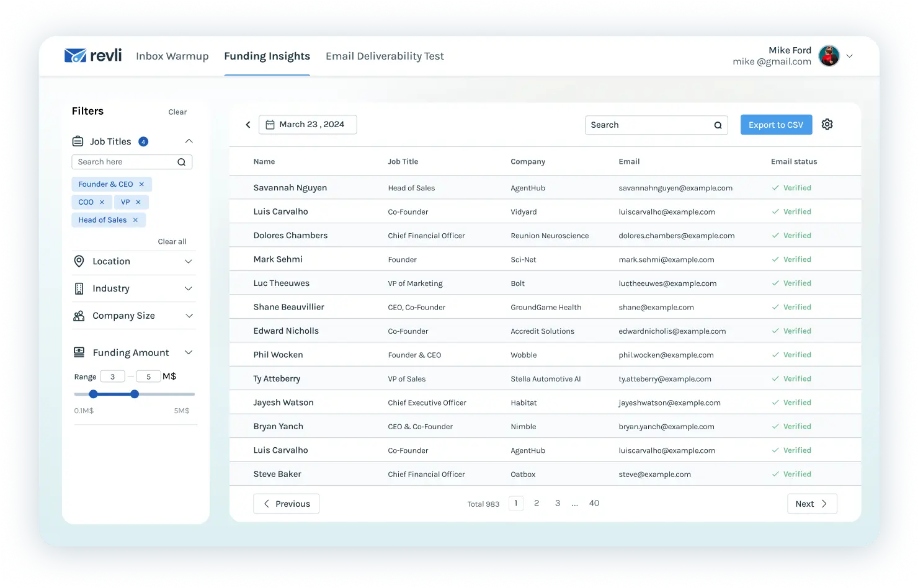Image resolution: width=918 pixels, height=588 pixels.
Task: Remove the COO filter tag
Action: pos(102,202)
